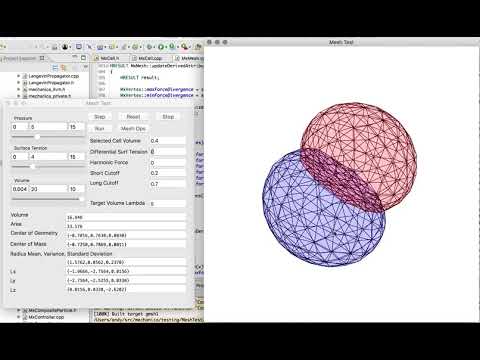The width and height of the screenshot is (480, 360).
Task: Switch to the MxCell.cpp editor tab
Action: tap(150, 58)
